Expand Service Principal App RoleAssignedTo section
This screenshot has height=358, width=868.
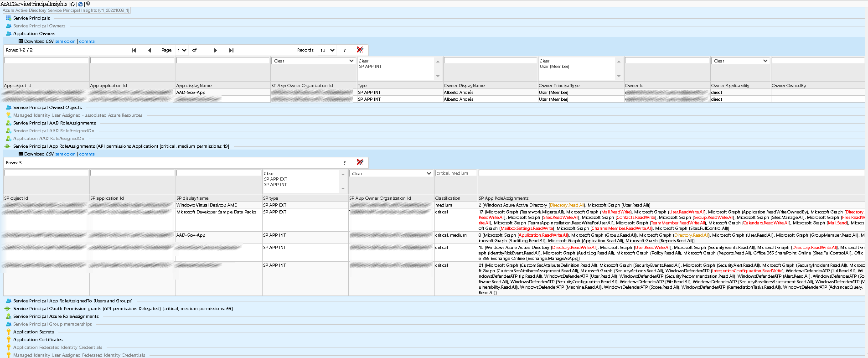73,301
